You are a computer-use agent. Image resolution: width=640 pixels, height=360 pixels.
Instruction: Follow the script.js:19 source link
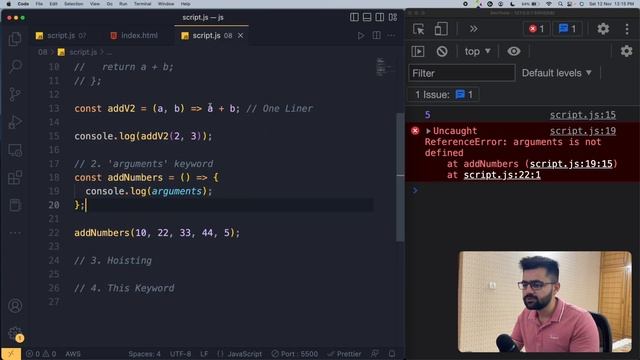point(582,131)
